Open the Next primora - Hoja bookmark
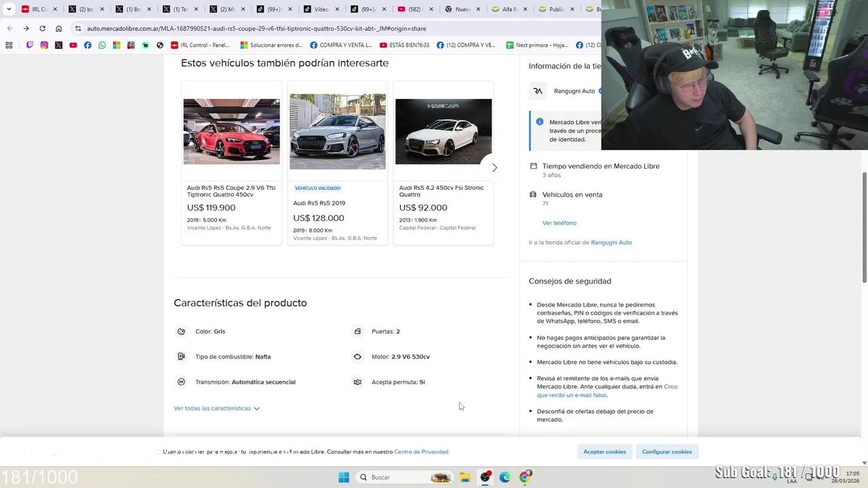Viewport: 868px width, 488px height. tap(537, 45)
